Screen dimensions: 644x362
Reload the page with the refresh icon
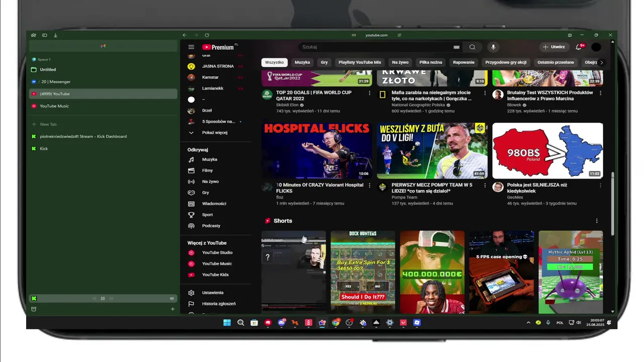(x=207, y=35)
